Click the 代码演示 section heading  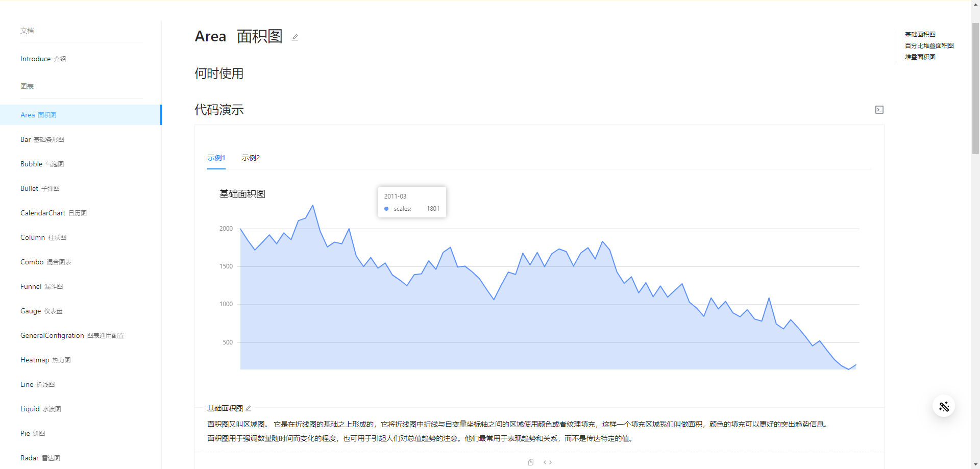[x=219, y=110]
